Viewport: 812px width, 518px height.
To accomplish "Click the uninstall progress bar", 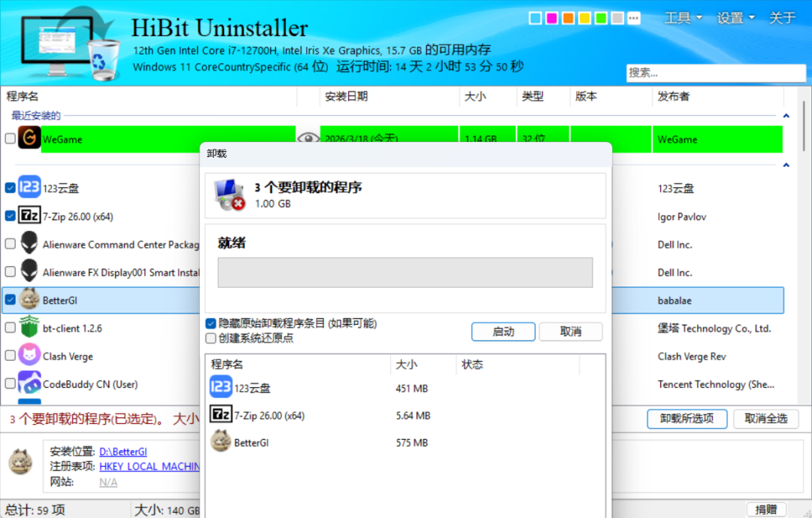I will [405, 272].
